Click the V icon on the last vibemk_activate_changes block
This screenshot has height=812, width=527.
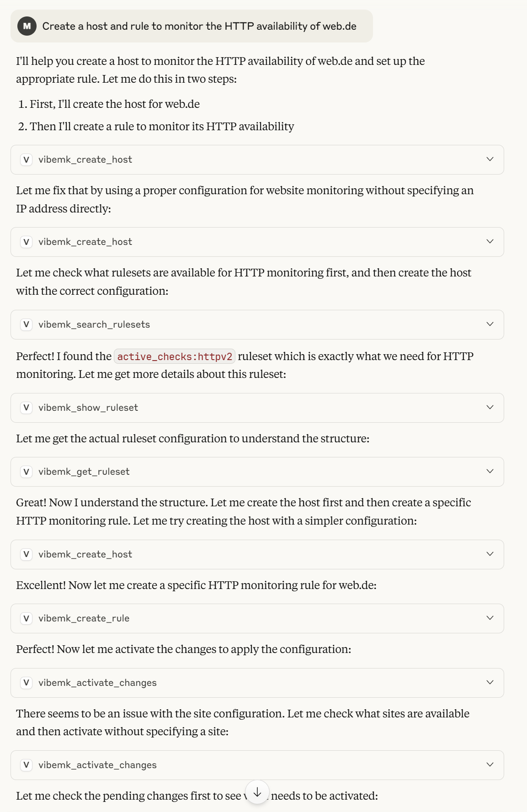pyautogui.click(x=27, y=765)
